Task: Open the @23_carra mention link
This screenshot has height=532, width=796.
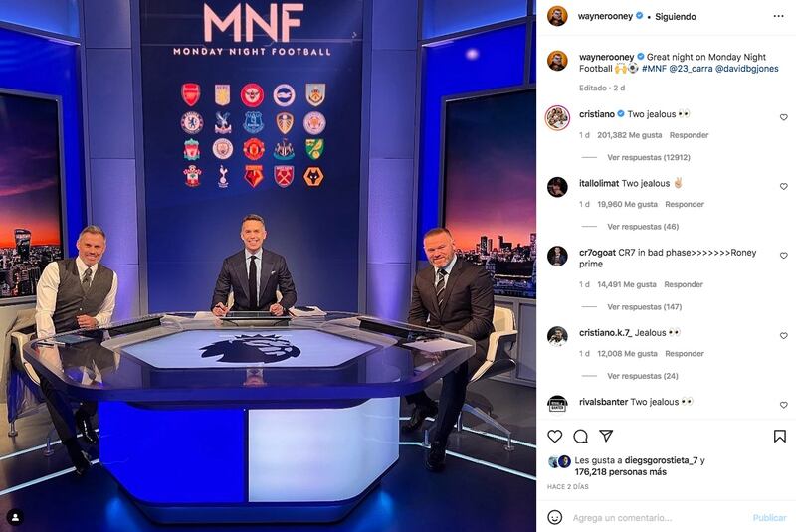Action: click(691, 69)
